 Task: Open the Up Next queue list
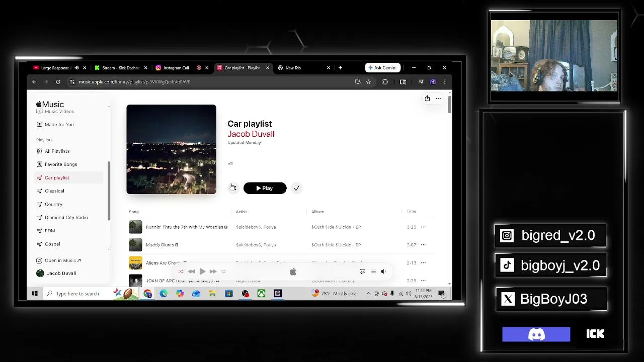click(373, 271)
